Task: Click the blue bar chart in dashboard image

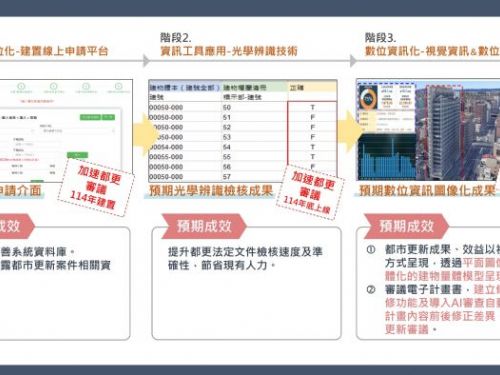Action: (387, 157)
